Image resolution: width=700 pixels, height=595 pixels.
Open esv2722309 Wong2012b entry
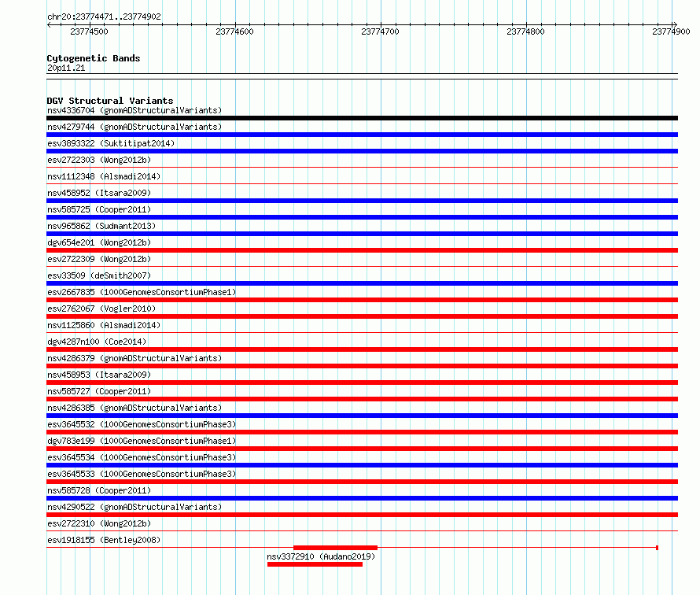(99, 259)
